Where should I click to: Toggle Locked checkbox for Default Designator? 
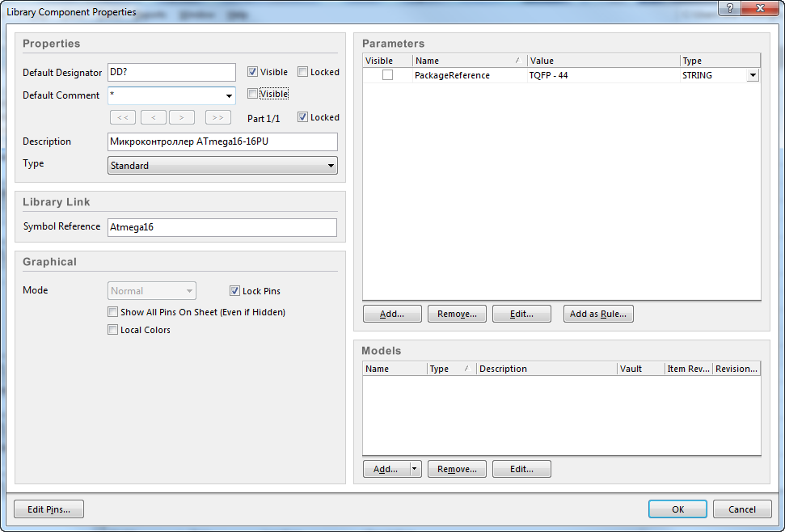pos(302,72)
